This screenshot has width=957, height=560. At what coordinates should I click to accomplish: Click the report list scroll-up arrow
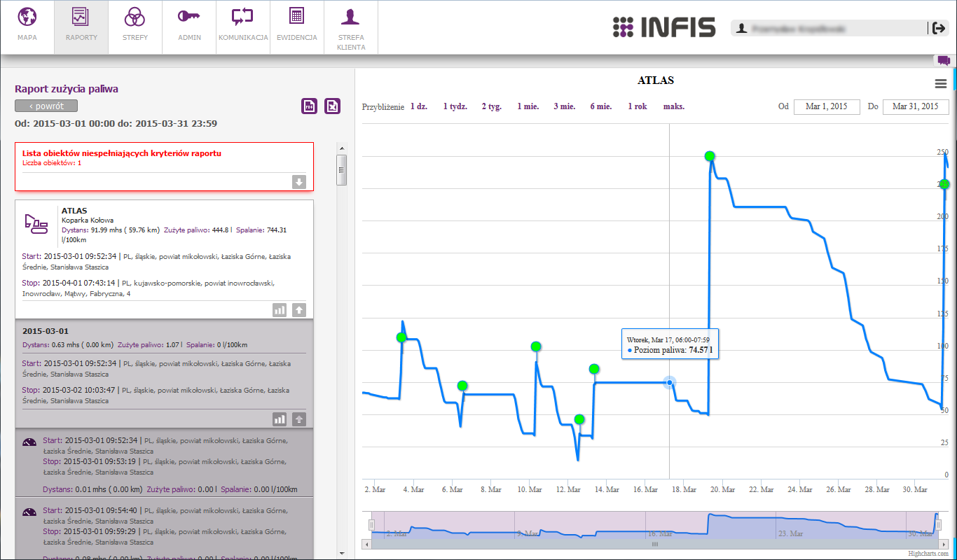point(342,148)
